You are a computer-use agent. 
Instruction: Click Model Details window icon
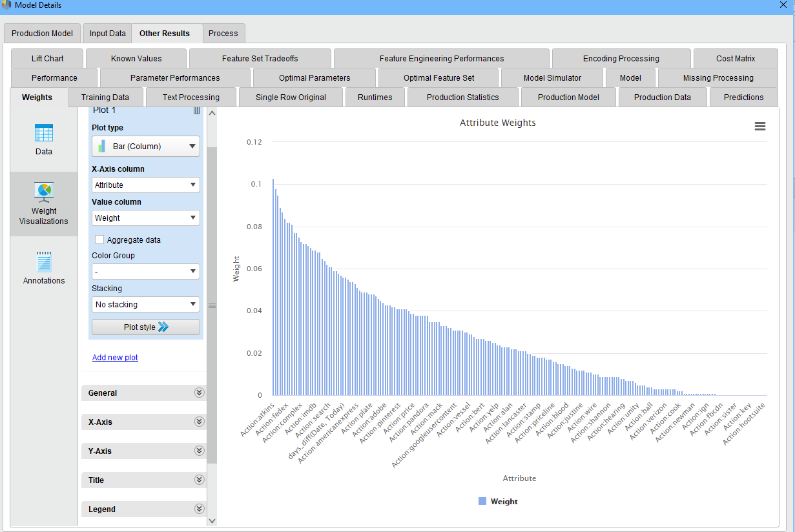6,5
